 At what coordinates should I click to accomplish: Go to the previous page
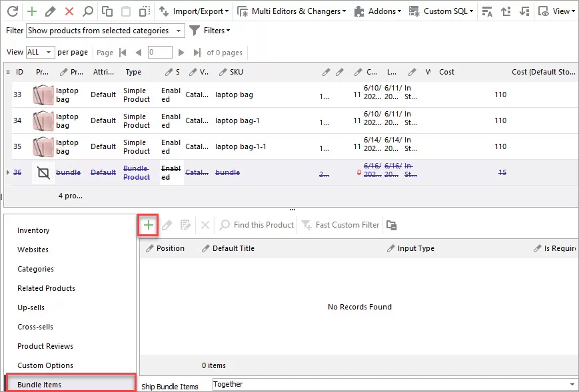point(139,53)
